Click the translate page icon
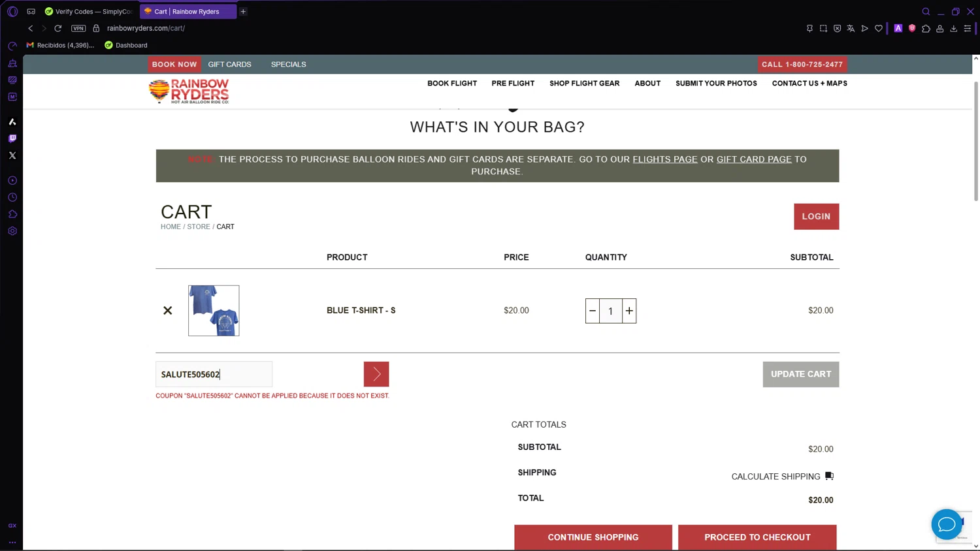 coord(851,29)
